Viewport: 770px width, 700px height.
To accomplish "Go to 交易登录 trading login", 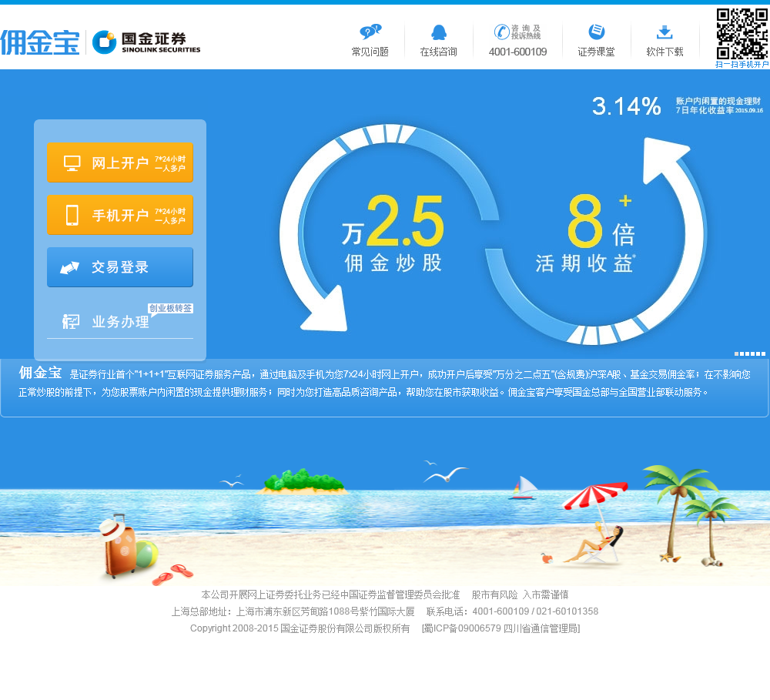I will coord(120,266).
